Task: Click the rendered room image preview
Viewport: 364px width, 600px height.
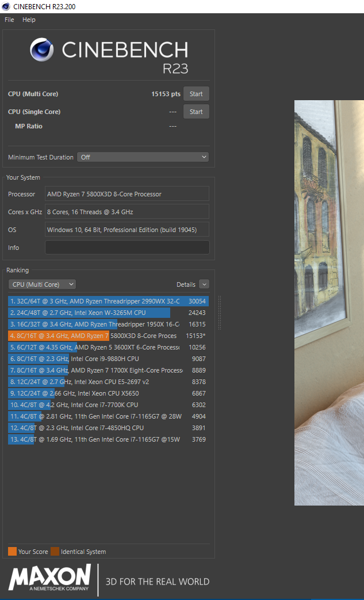Action: [329, 303]
